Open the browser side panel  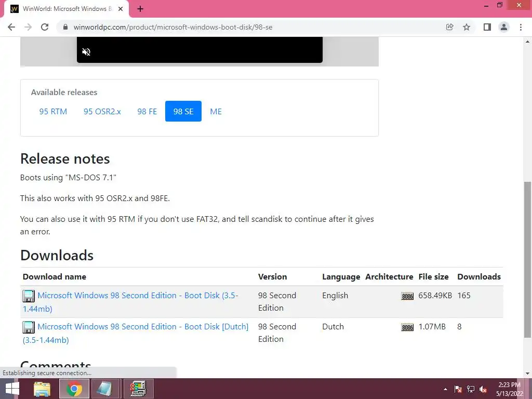click(x=487, y=27)
